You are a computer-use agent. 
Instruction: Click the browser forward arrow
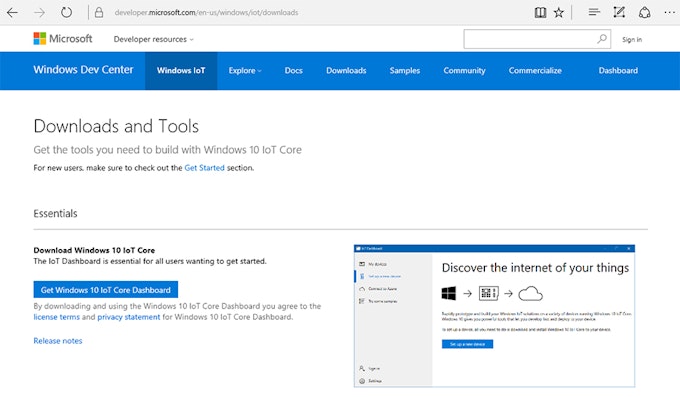click(x=39, y=12)
